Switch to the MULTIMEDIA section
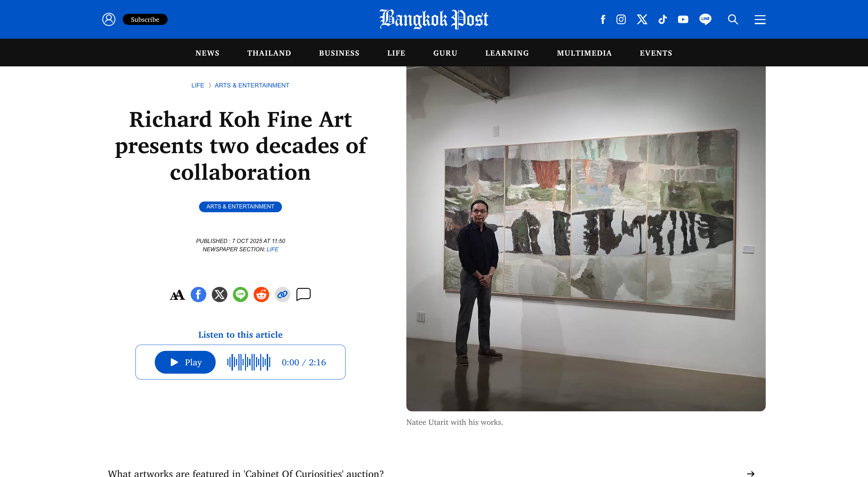Image resolution: width=868 pixels, height=477 pixels. pyautogui.click(x=584, y=53)
